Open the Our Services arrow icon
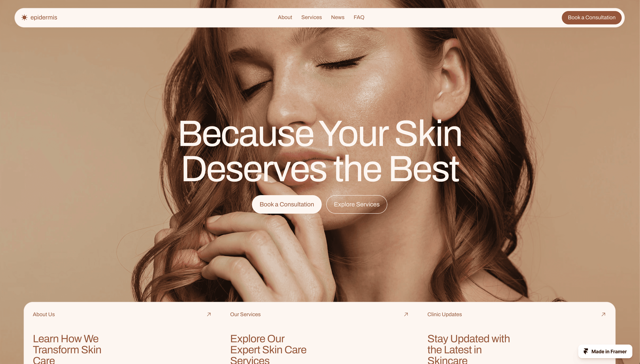This screenshot has height=364, width=640. [406, 314]
